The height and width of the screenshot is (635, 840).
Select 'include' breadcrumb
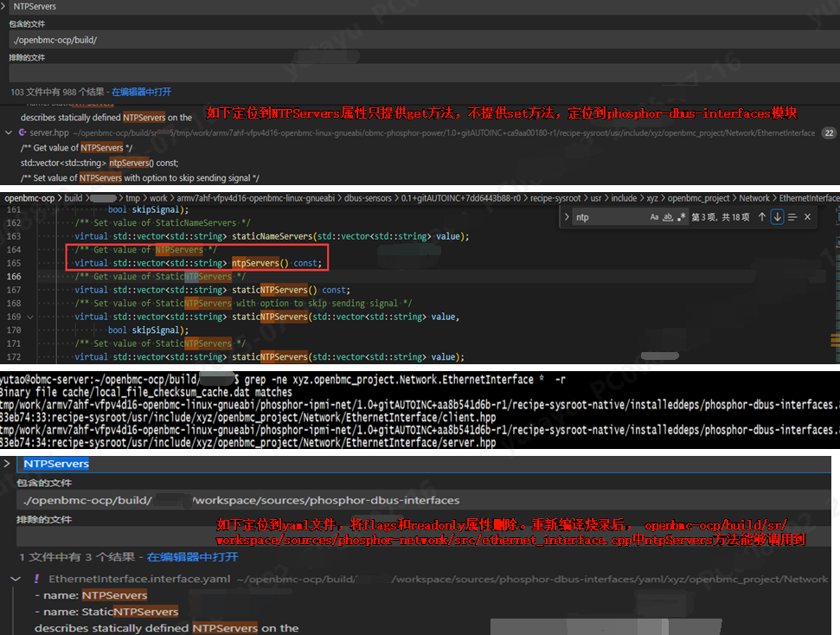[624, 198]
